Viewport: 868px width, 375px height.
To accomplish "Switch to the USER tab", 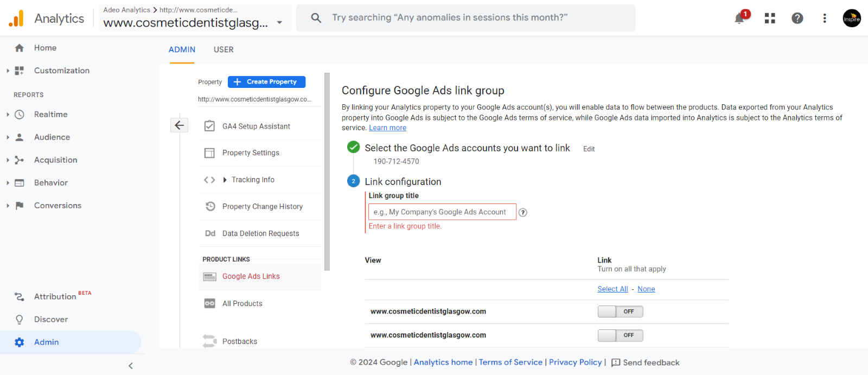I will point(224,49).
